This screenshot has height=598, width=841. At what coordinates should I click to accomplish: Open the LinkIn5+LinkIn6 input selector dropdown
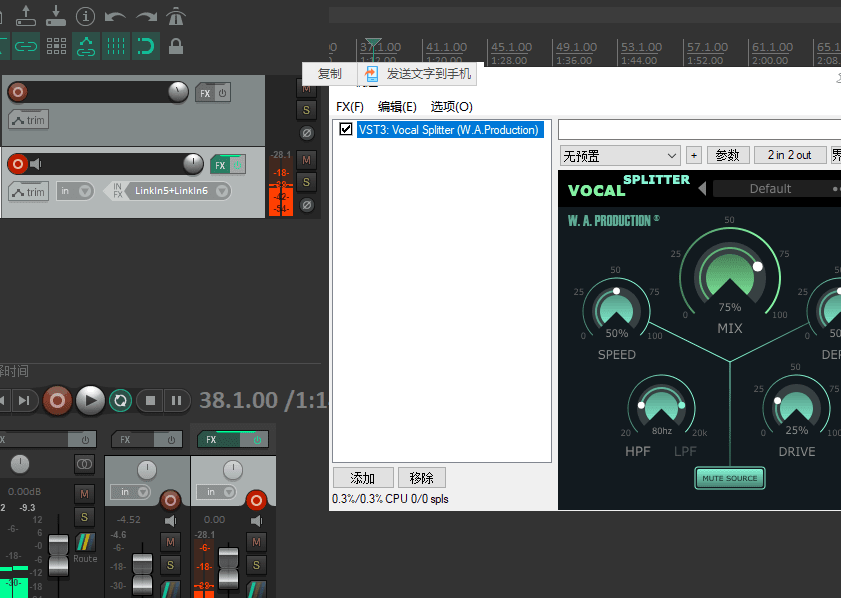pos(177,191)
